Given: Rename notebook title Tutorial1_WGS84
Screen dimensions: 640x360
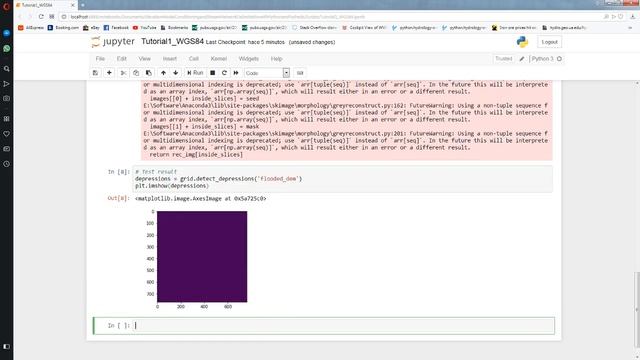Looking at the screenshot, I should tap(172, 42).
